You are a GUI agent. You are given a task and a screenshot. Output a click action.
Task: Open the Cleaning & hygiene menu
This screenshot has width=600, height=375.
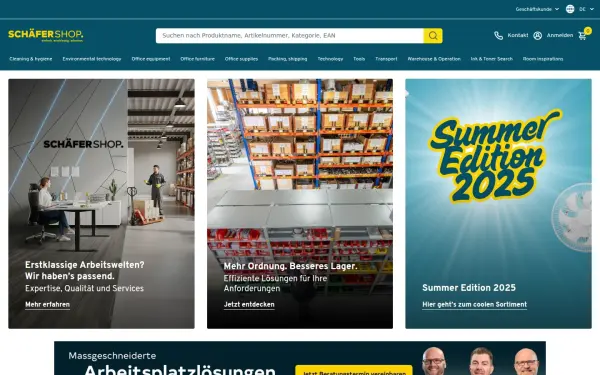(x=31, y=59)
